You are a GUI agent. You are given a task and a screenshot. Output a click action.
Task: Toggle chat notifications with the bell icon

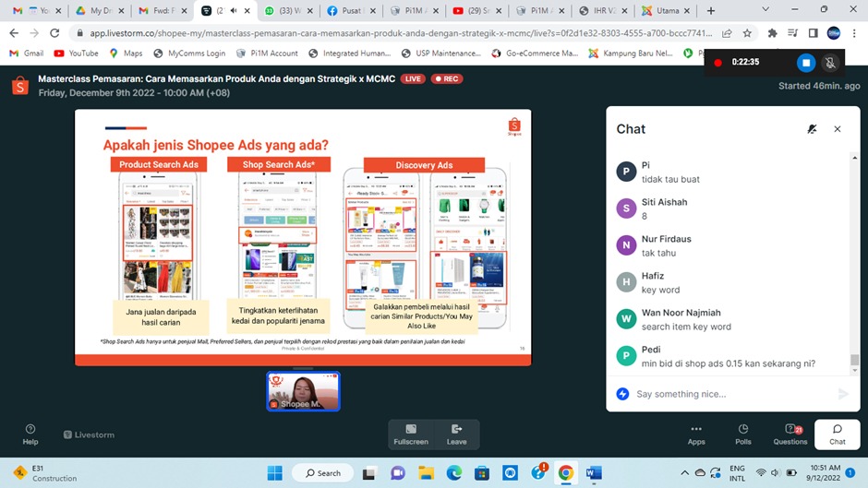[x=812, y=129]
